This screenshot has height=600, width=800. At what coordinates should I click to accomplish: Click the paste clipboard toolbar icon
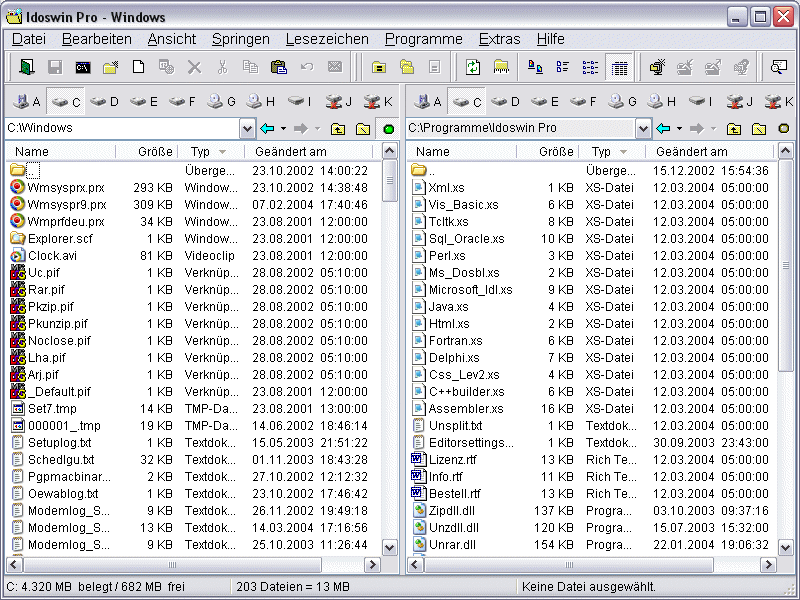(279, 67)
